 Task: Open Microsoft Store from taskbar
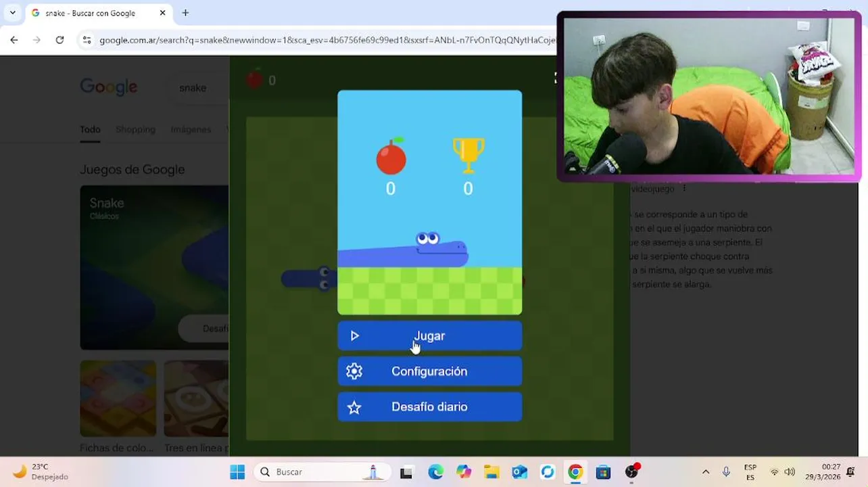[x=603, y=472]
